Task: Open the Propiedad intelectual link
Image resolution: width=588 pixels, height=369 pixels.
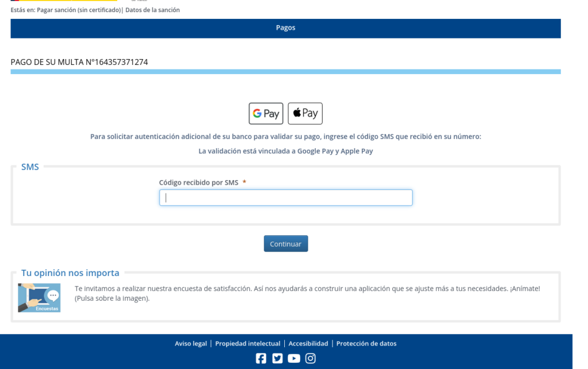Action: (247, 344)
